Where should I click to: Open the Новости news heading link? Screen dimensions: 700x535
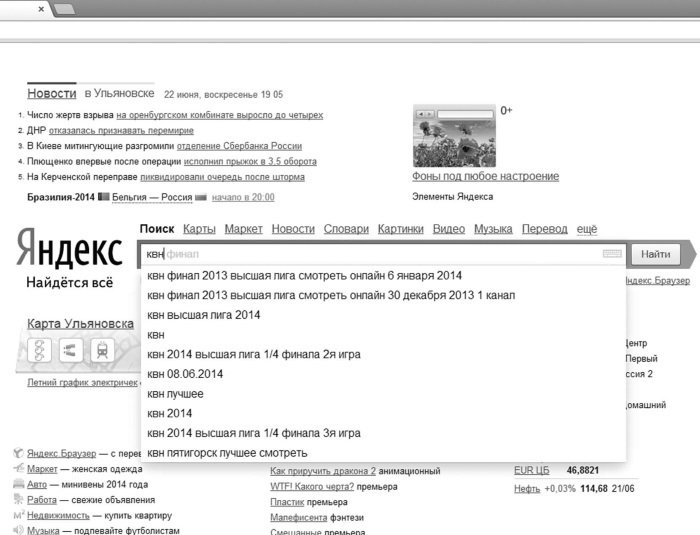click(52, 93)
